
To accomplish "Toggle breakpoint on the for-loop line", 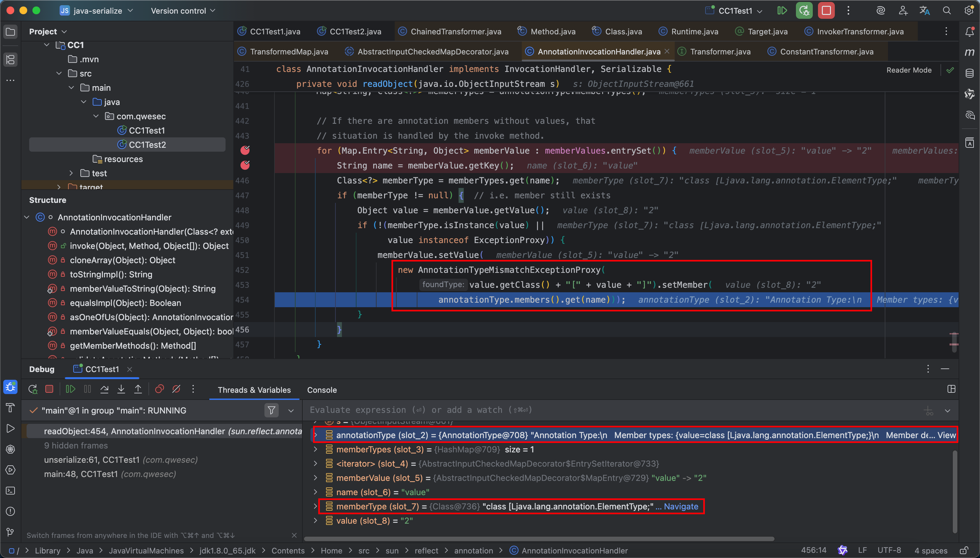I will (245, 150).
